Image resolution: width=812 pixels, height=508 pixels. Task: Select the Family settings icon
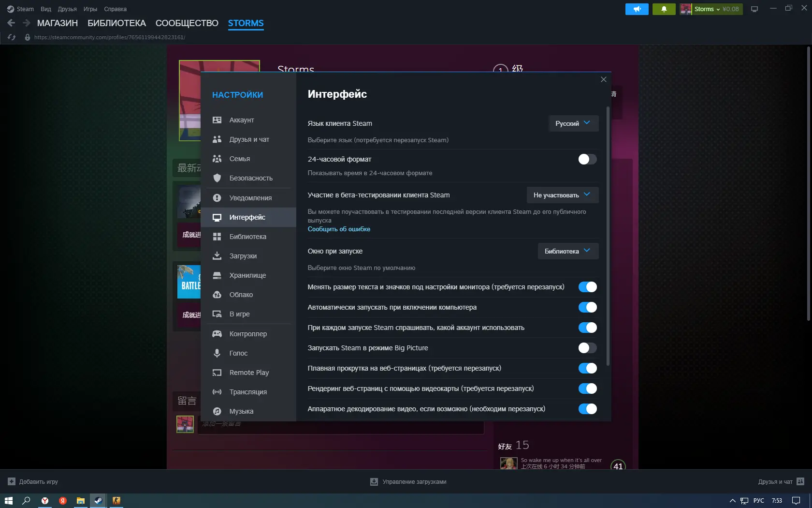[x=217, y=159]
